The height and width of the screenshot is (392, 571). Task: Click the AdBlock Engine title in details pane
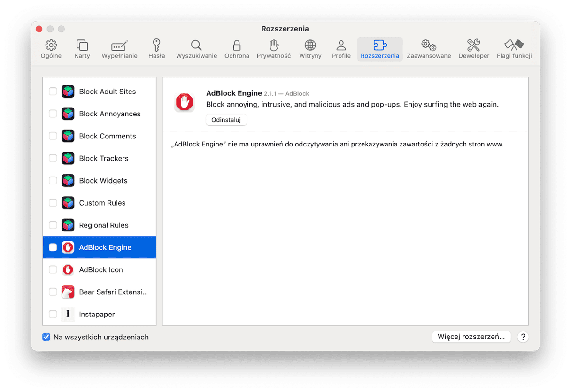click(234, 93)
